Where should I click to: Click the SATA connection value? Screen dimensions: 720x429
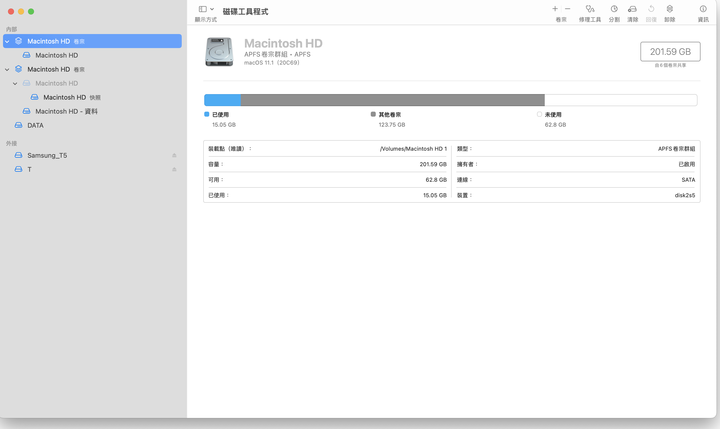[x=688, y=180]
